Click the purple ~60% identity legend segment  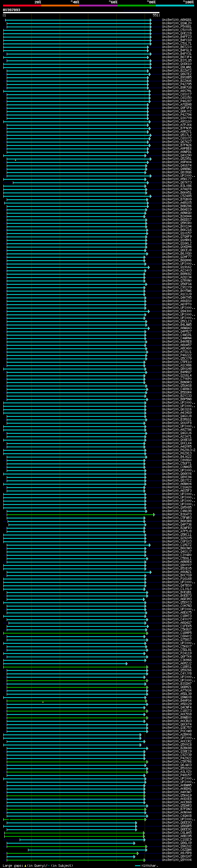tap(98, 6)
